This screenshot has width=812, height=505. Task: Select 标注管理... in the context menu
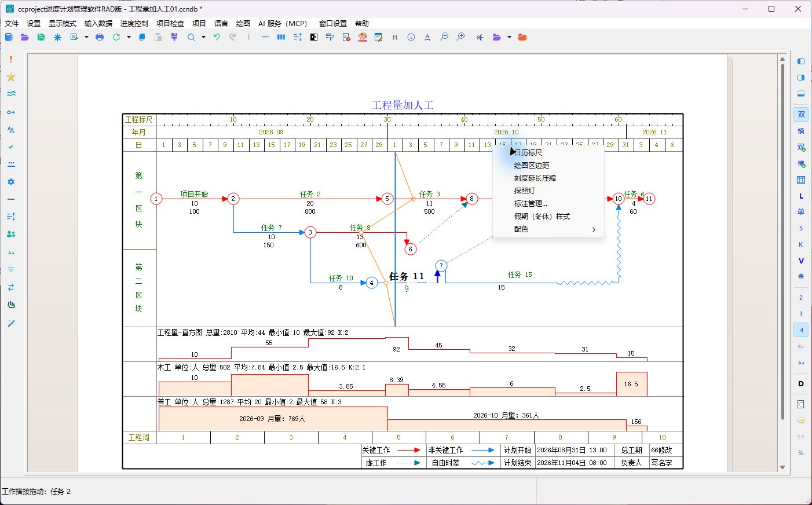(x=531, y=203)
